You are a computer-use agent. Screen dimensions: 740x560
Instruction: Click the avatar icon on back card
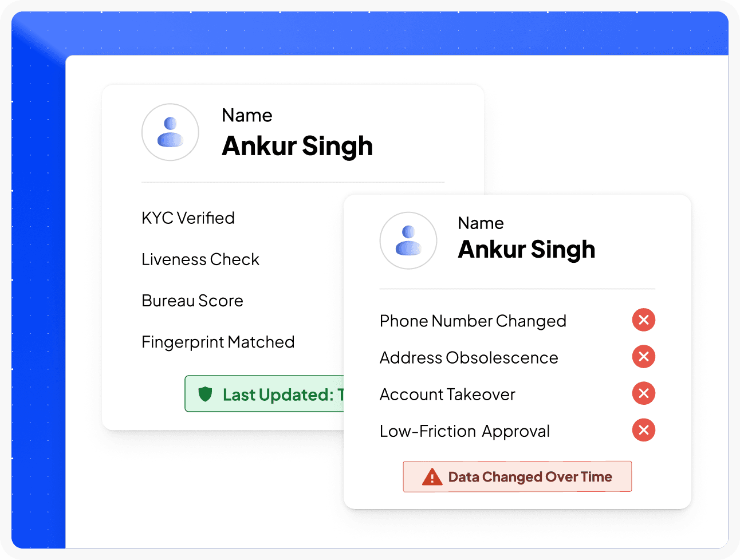[170, 132]
